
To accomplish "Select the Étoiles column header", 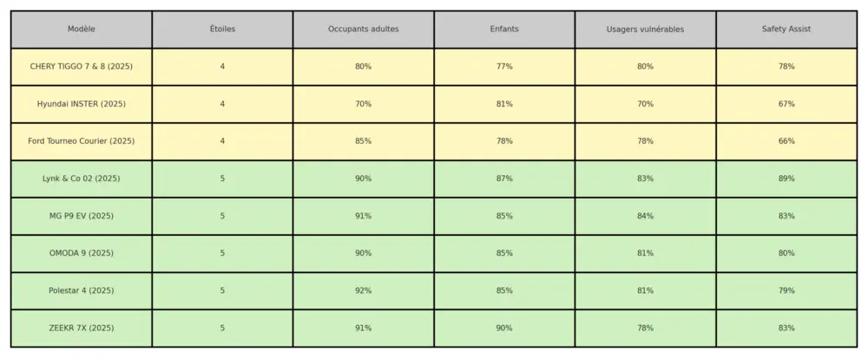I will (222, 29).
